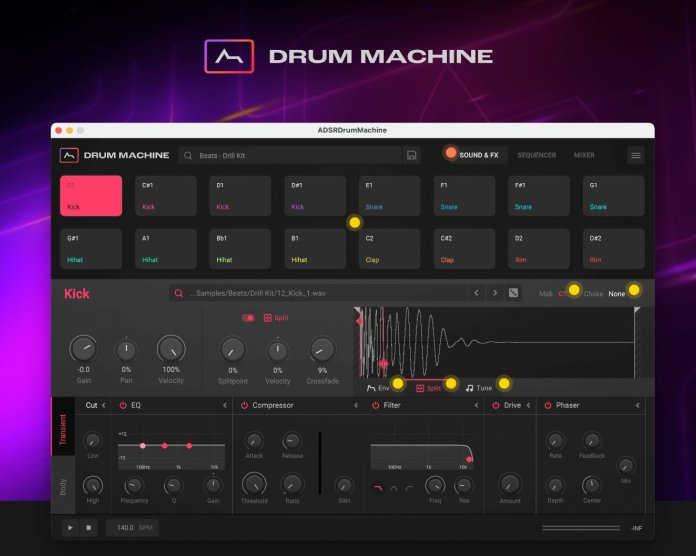The height and width of the screenshot is (556, 696).
Task: Collapse the EQ module chevron
Action: click(x=225, y=405)
